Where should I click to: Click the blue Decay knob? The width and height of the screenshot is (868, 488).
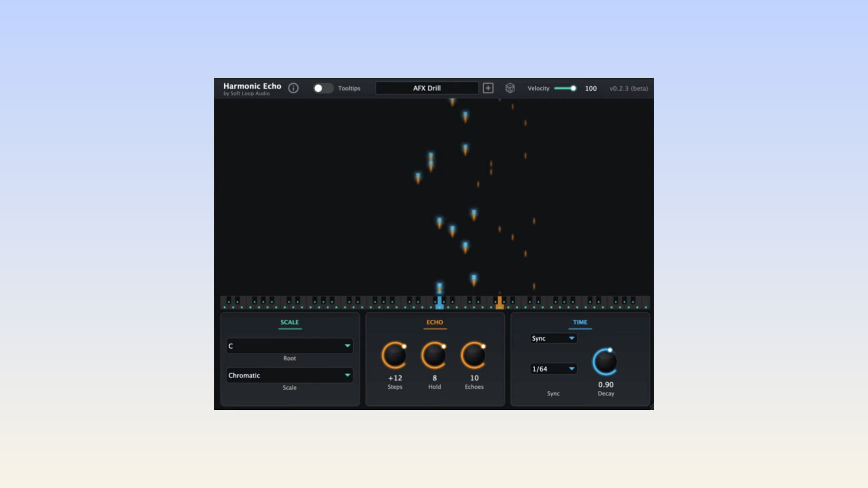click(x=605, y=362)
